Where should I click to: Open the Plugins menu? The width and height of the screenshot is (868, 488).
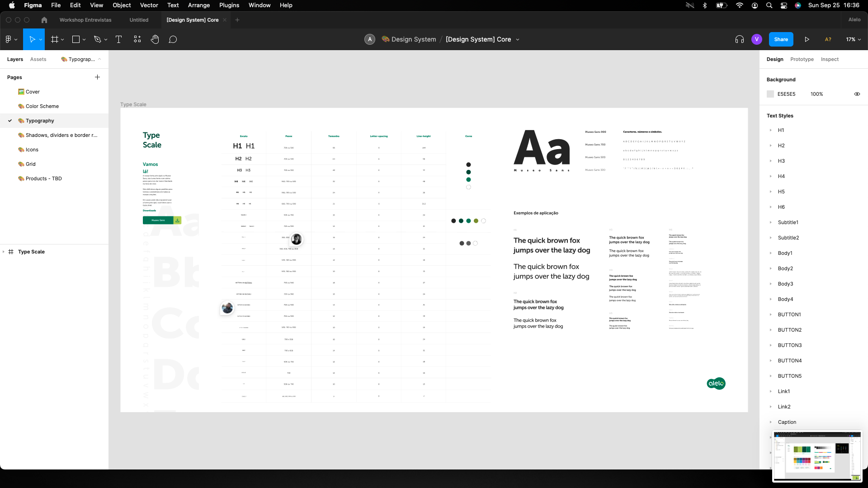click(x=229, y=5)
